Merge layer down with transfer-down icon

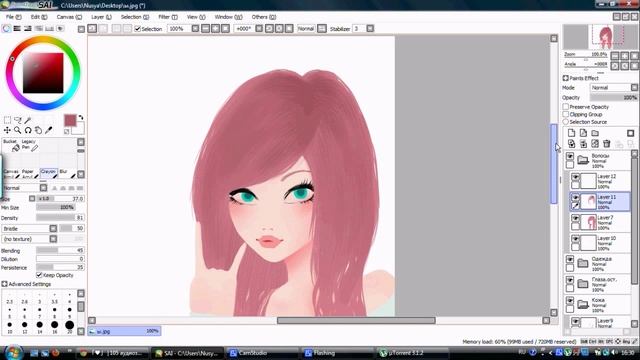[571, 144]
